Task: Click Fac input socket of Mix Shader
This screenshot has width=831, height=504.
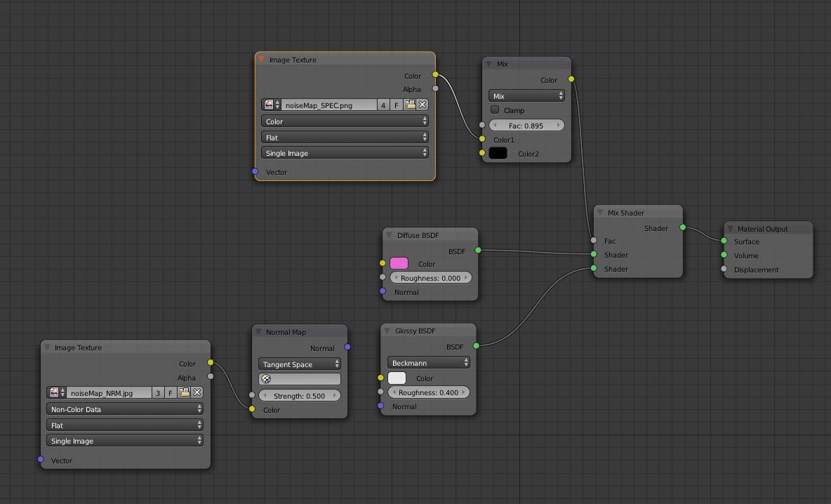Action: pos(594,240)
